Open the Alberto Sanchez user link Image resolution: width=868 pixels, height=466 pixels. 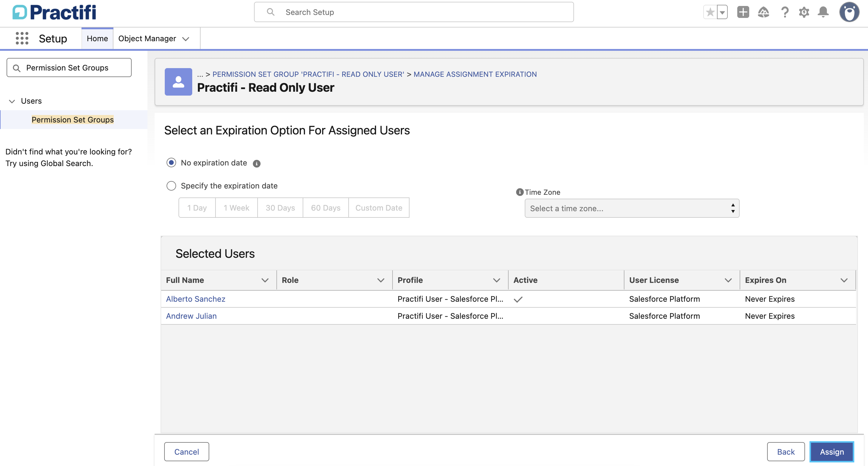(196, 299)
